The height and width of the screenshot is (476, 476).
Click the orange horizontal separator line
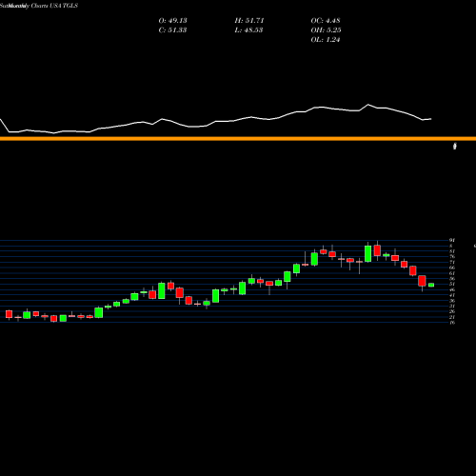coord(238,139)
